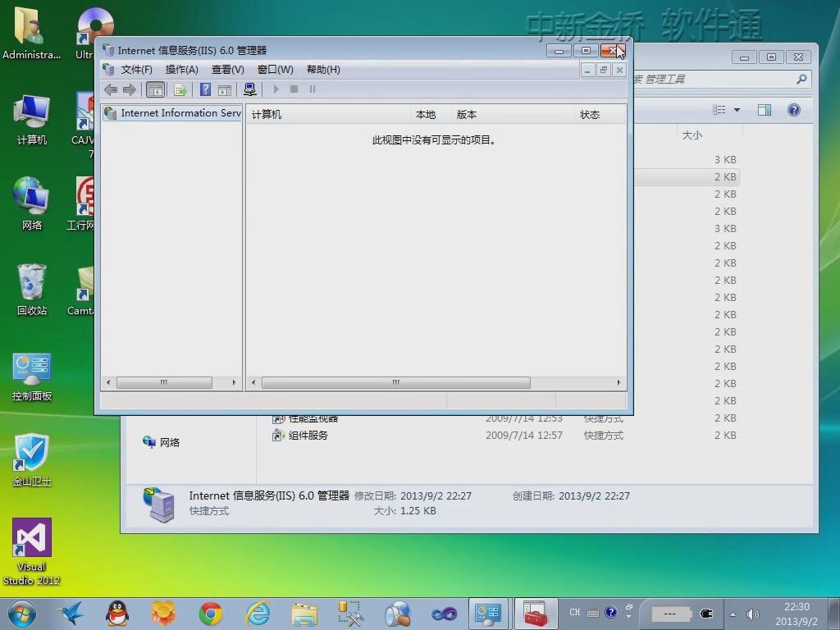Click the CH language indicator in taskbar
Screen dimensions: 840x630
574,612
